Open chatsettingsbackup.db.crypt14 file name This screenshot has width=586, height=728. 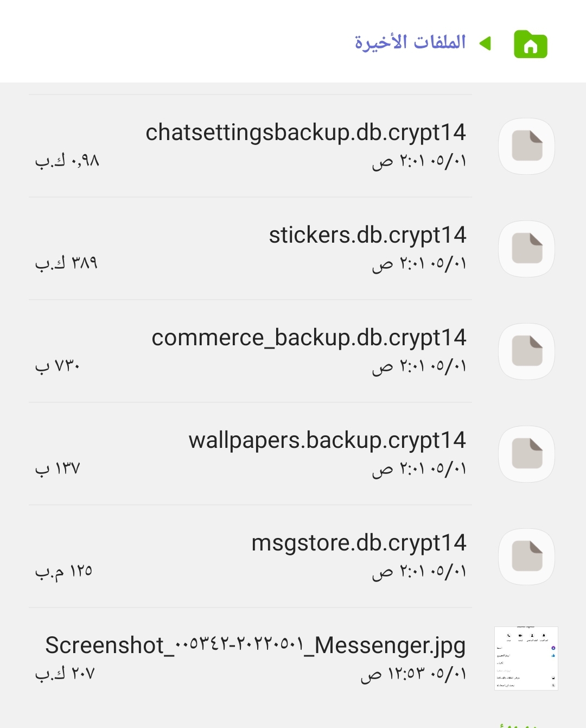(305, 132)
